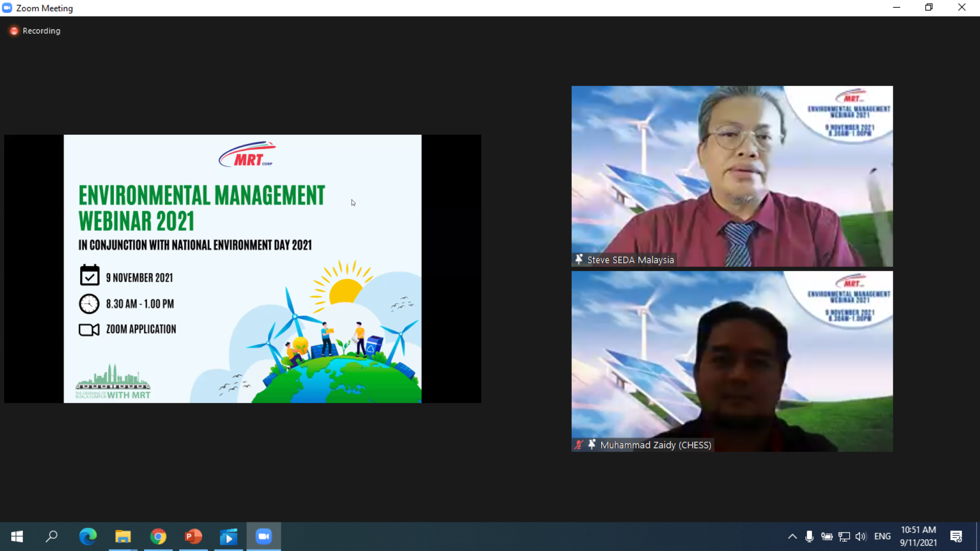Click the Recording indicator icon
The width and height of the screenshot is (980, 551).
pos(14,31)
